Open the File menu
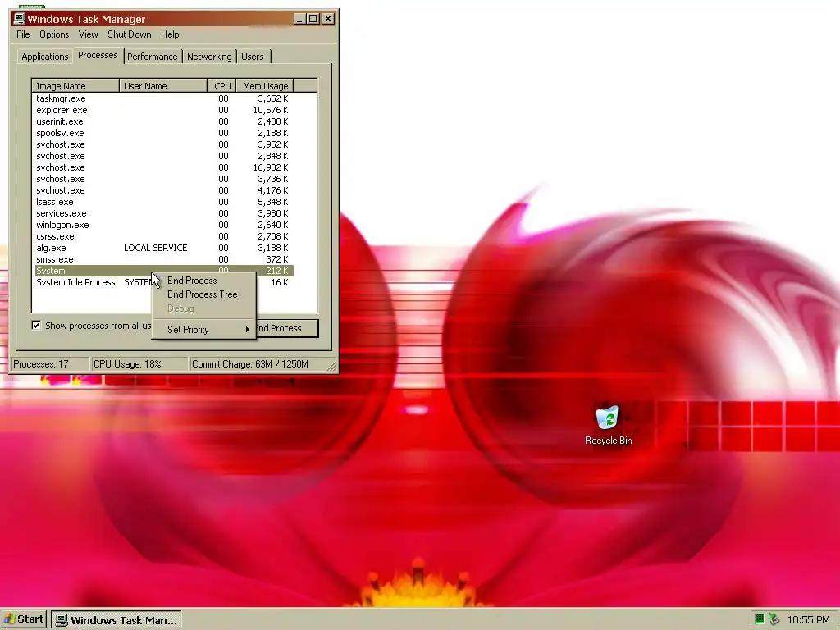This screenshot has width=840, height=630. point(23,34)
